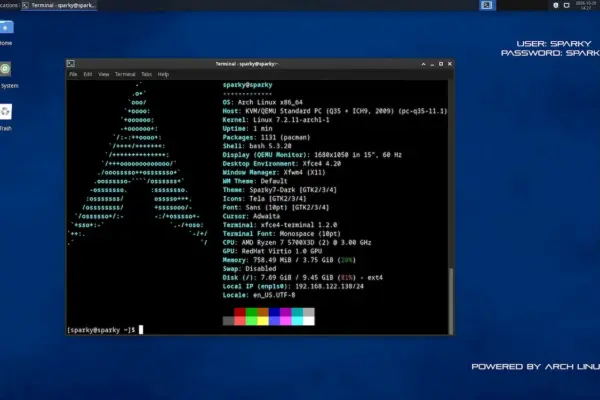Click the 'Disk (/): 7.69 GiB / 9.45 GiB' line
Screen dimensions: 600x400
(303, 278)
